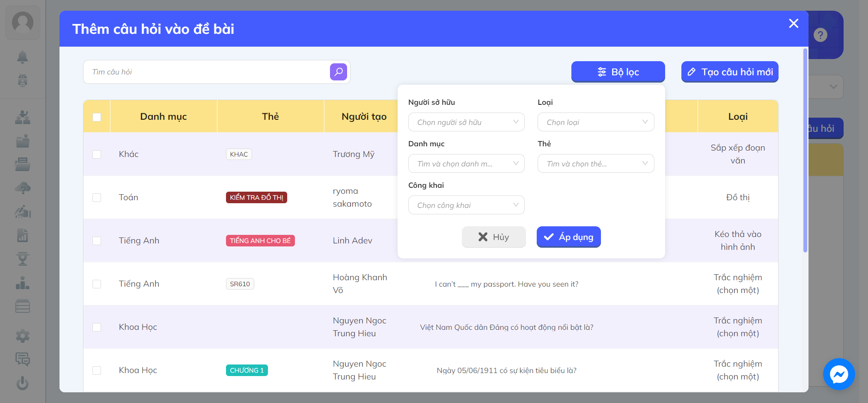The width and height of the screenshot is (868, 403).
Task: Click the Hủy cancel button
Action: coord(493,237)
